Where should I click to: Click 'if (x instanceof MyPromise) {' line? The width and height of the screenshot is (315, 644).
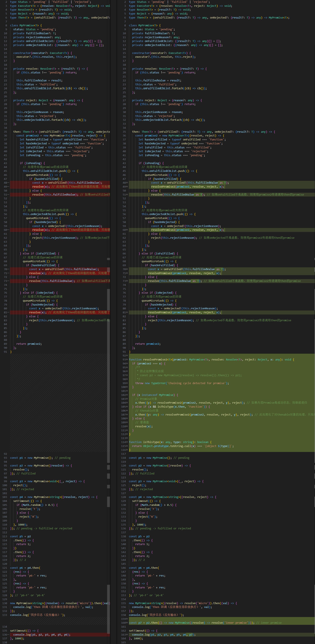point(155,395)
